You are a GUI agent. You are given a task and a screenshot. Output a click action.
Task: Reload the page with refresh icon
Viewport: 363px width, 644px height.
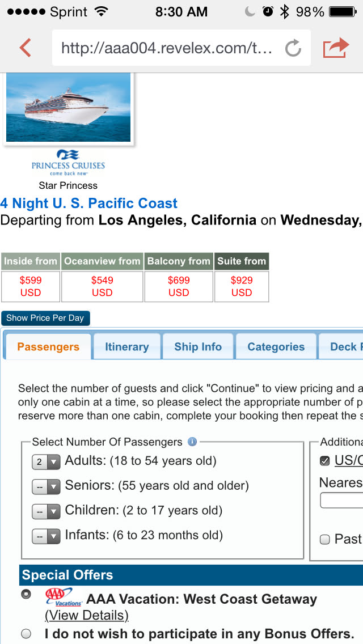tap(293, 49)
